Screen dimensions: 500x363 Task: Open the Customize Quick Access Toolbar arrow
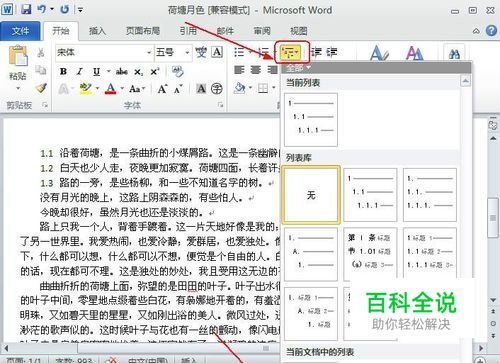[x=80, y=10]
